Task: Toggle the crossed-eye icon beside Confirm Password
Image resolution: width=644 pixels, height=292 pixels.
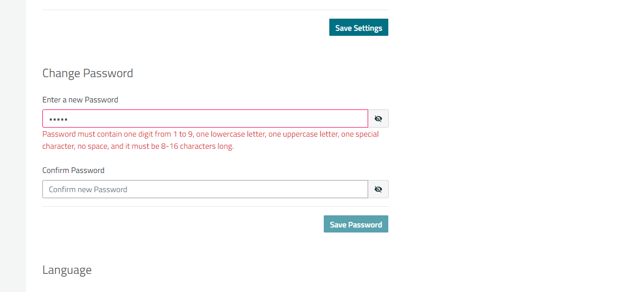Action: [x=378, y=189]
